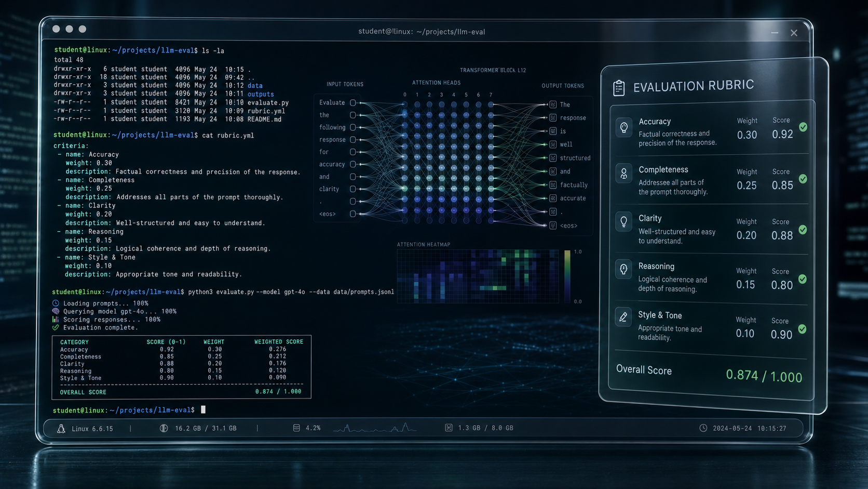Click the CPU usage sparkline graph

point(375,428)
